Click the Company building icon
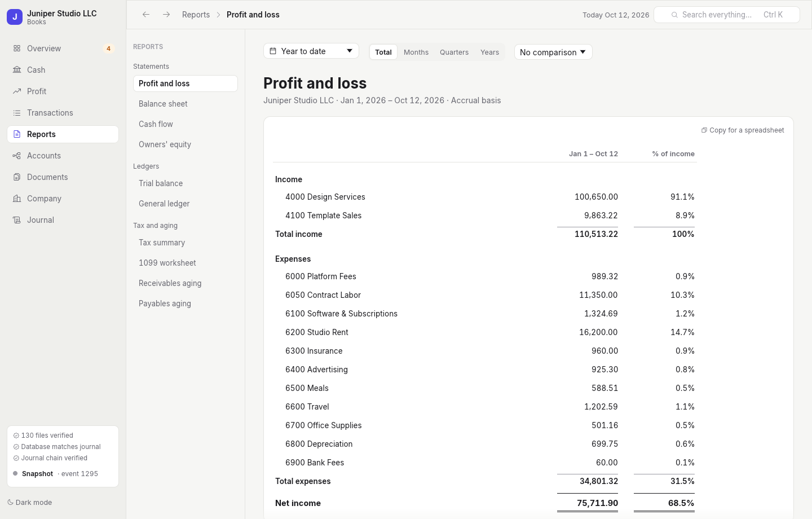This screenshot has height=519, width=812. [17, 199]
